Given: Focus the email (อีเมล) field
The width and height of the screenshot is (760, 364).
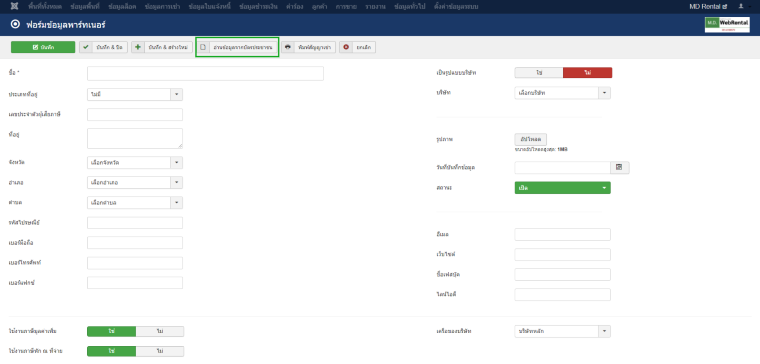Looking at the screenshot, I should (x=563, y=235).
